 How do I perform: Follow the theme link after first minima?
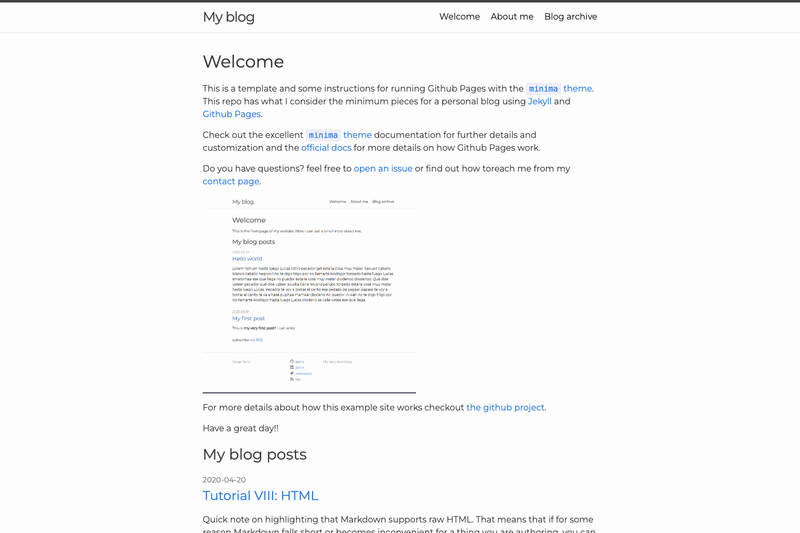point(578,88)
